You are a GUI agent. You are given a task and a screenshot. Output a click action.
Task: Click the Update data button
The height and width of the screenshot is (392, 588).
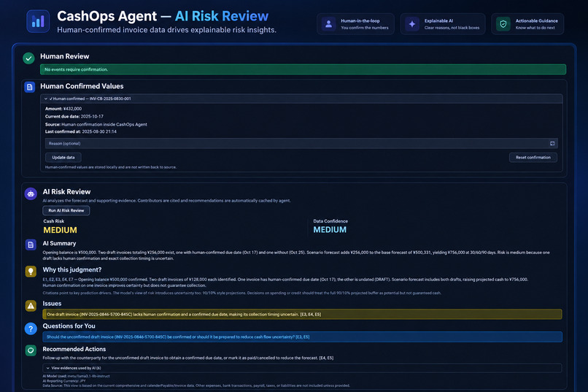63,158
